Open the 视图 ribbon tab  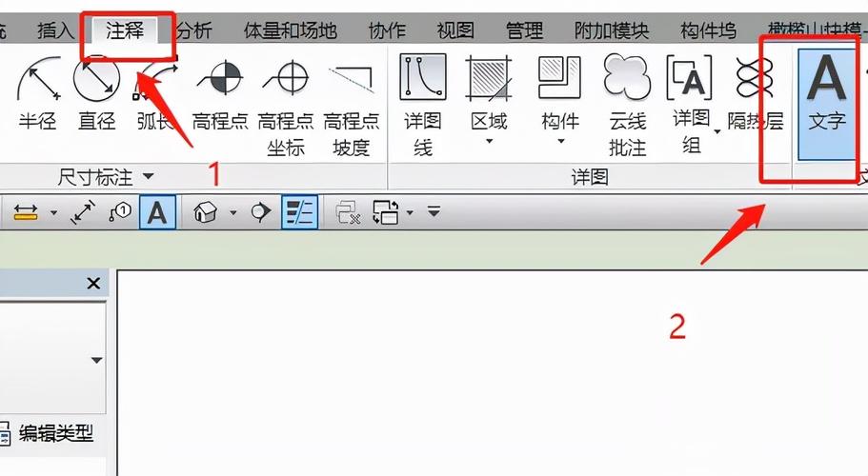pos(455,30)
